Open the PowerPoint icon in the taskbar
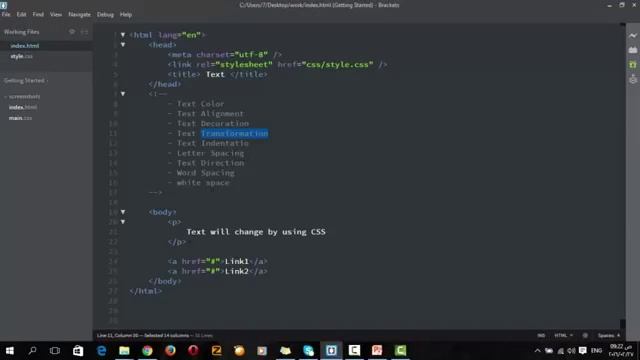The image size is (640, 360). pyautogui.click(x=377, y=351)
